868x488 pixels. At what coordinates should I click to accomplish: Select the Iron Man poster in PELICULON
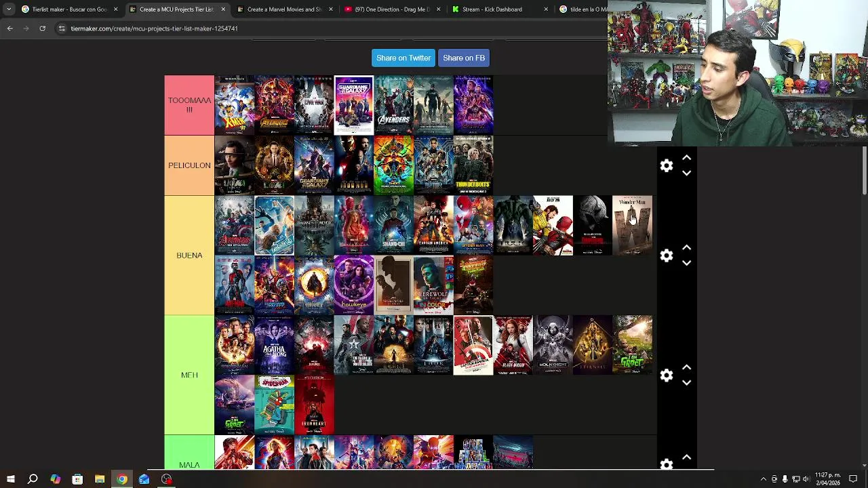click(353, 165)
